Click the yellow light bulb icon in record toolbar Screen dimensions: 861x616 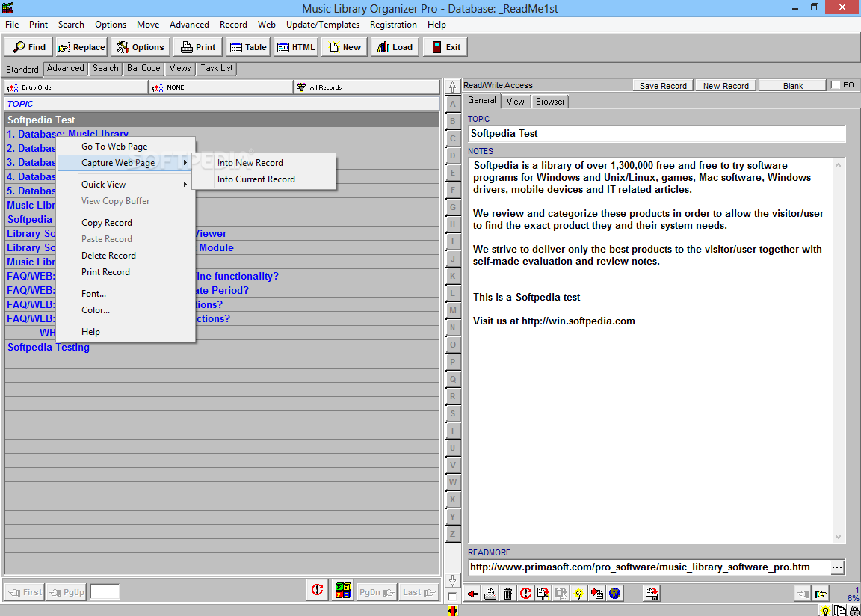pos(578,594)
